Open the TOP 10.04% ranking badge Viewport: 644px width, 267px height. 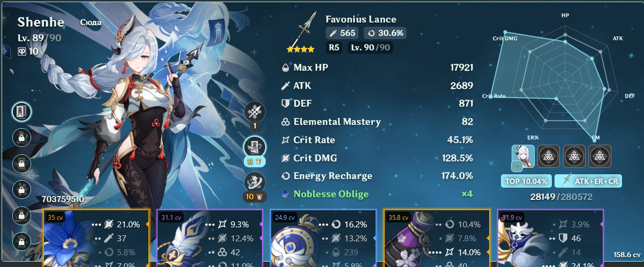(x=526, y=181)
